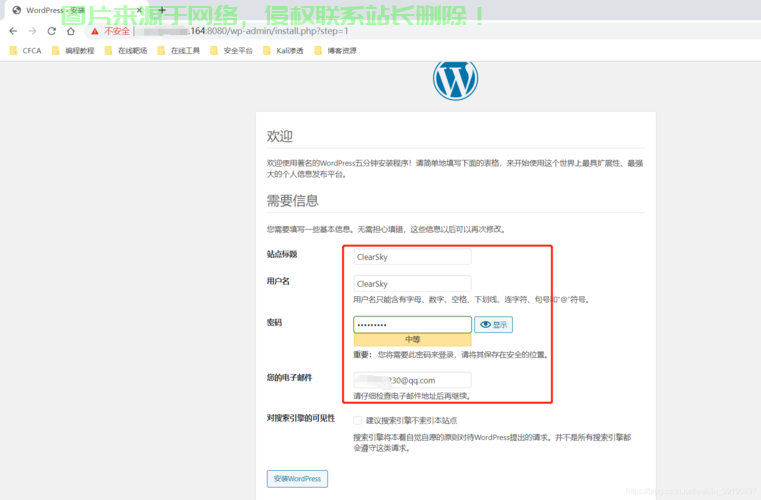761x500 pixels.
Task: Open the browser home page icon
Action: point(71,31)
